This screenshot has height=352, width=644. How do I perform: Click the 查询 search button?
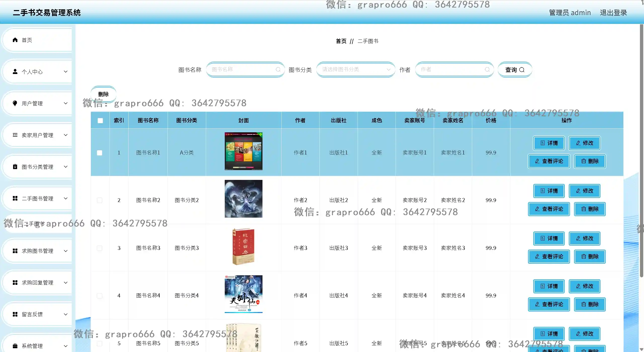[x=514, y=70]
